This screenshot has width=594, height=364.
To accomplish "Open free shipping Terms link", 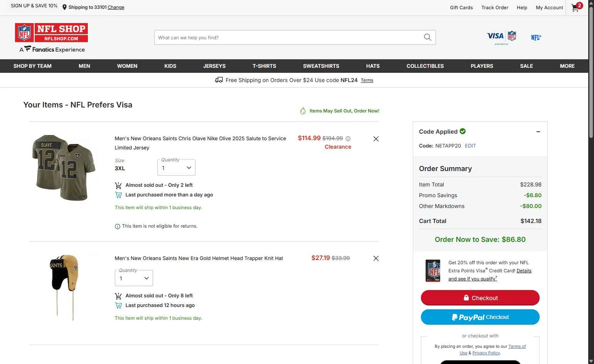I will 367,81.
